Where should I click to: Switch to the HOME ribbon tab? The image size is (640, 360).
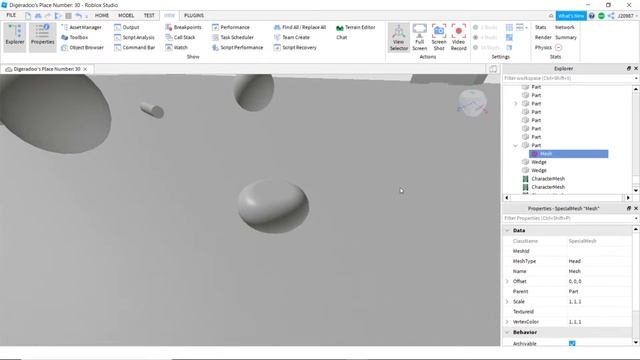[102, 16]
